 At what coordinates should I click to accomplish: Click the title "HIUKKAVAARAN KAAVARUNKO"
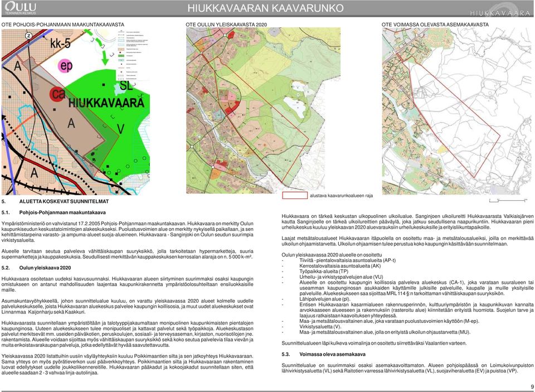click(x=265, y=8)
